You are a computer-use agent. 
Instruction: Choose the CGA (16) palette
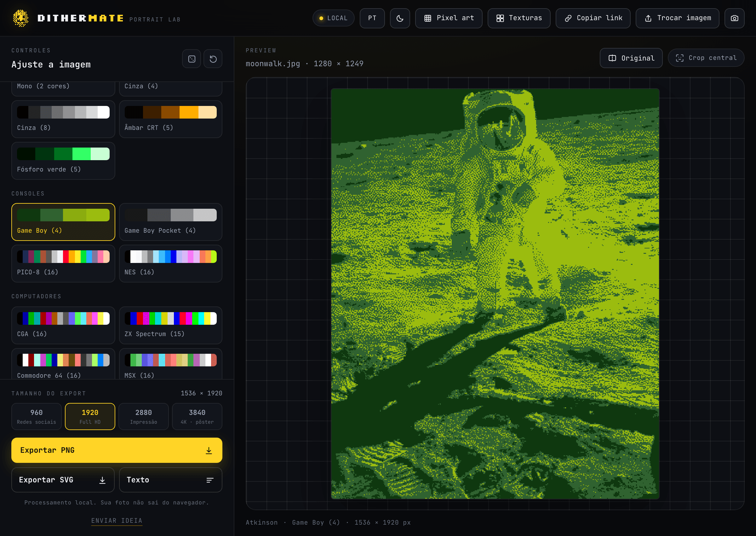(63, 325)
